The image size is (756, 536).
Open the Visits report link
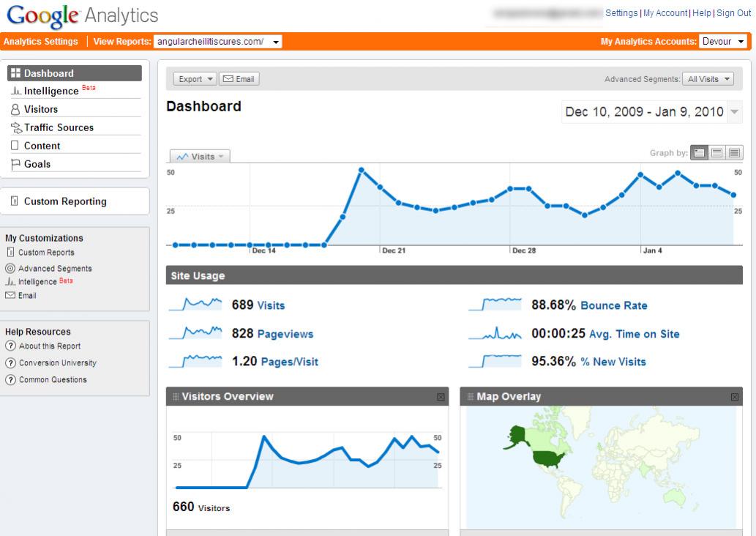pyautogui.click(x=271, y=305)
